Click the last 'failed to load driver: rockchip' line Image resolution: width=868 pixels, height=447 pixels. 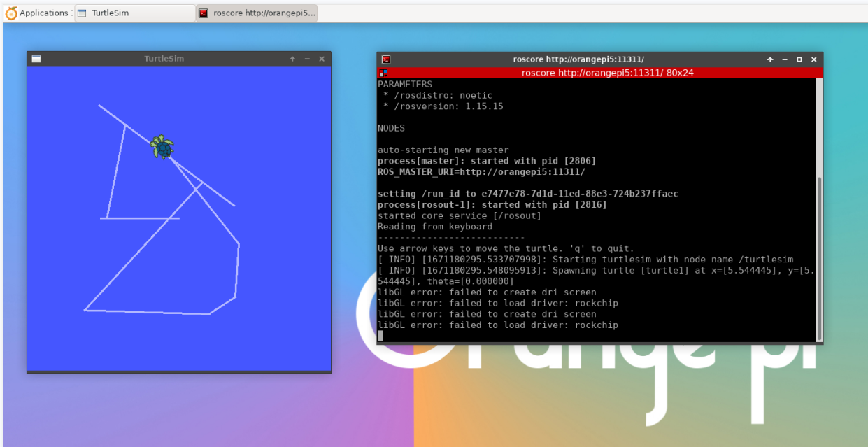click(x=498, y=325)
